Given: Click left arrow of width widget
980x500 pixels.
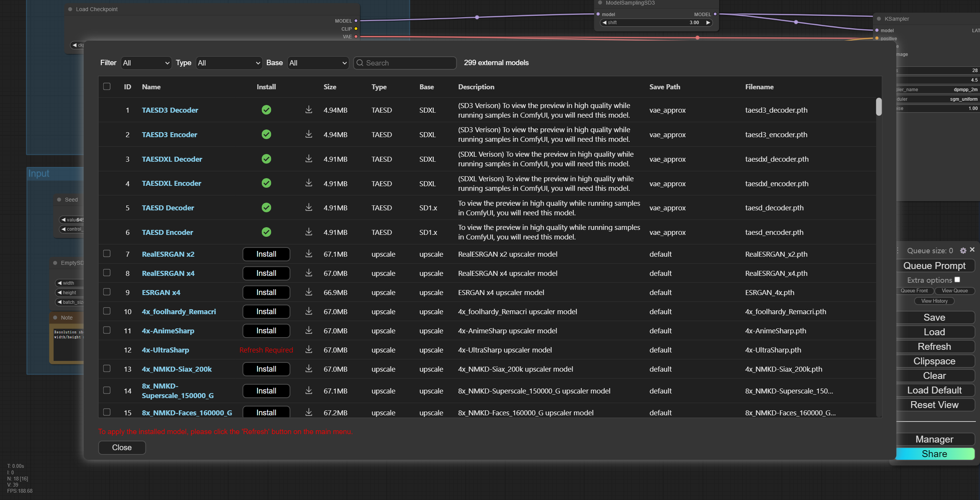Looking at the screenshot, I should 59,283.
